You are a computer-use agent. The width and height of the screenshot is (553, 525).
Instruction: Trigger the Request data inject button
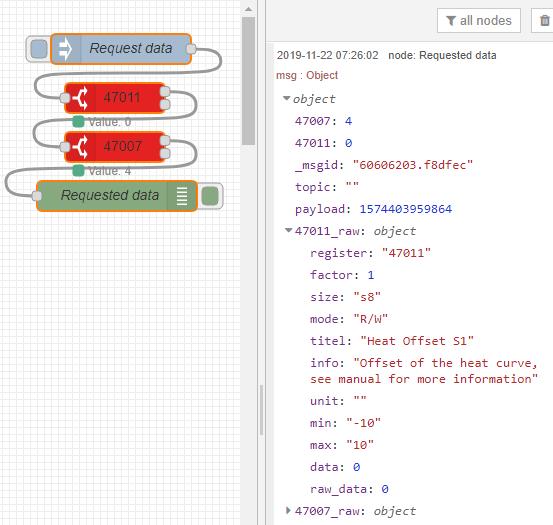point(38,49)
